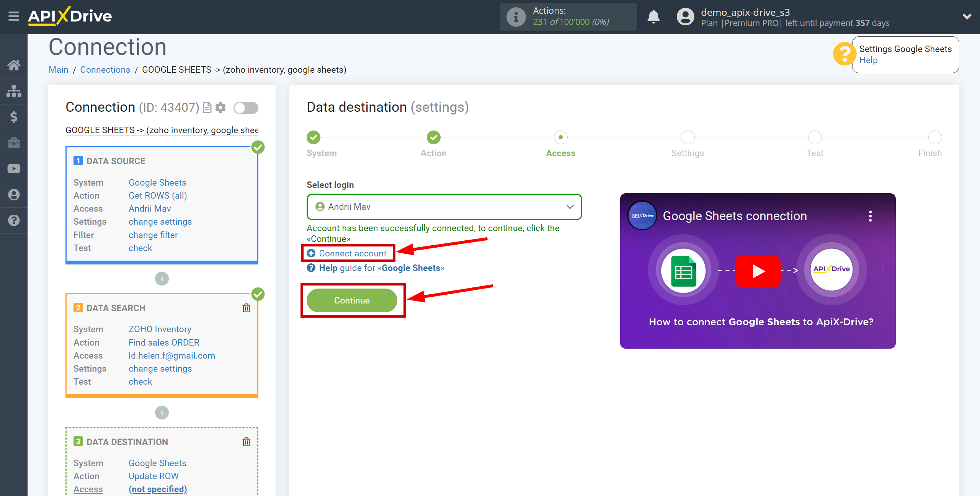The height and width of the screenshot is (496, 980).
Task: Click the Continue button to proceed
Action: click(353, 300)
